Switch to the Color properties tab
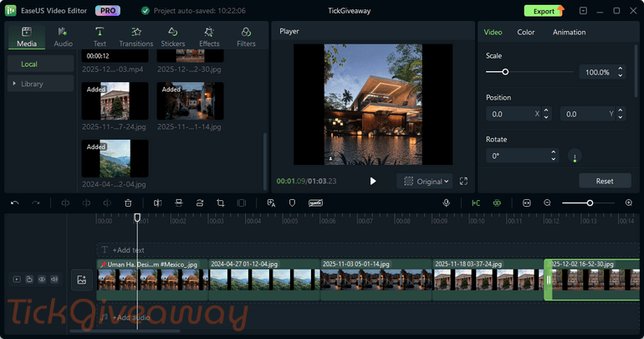644x339 pixels. [x=526, y=32]
